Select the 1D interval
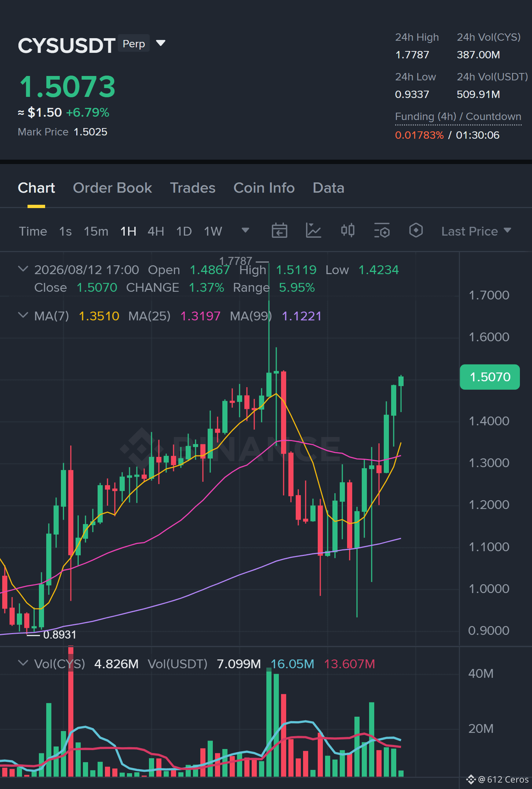This screenshot has width=532, height=789. [184, 231]
